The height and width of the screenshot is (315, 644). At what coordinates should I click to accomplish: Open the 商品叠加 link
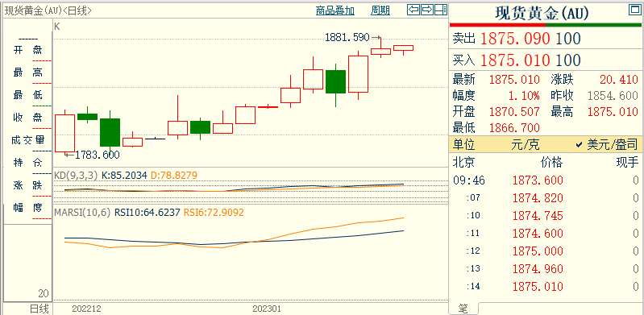click(x=335, y=10)
